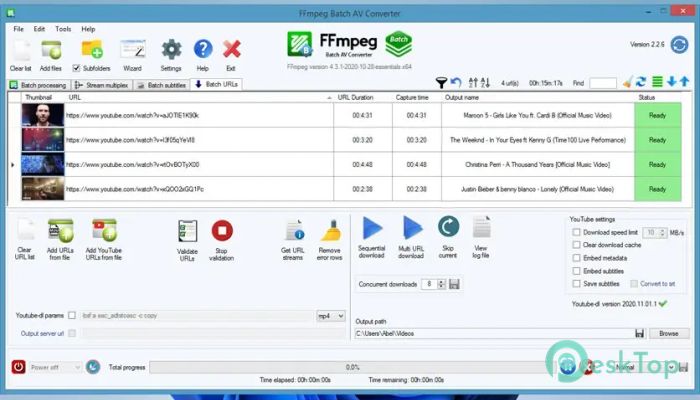The height and width of the screenshot is (400, 700).
Task: Click the clock icon by Total progress
Action: [93, 367]
